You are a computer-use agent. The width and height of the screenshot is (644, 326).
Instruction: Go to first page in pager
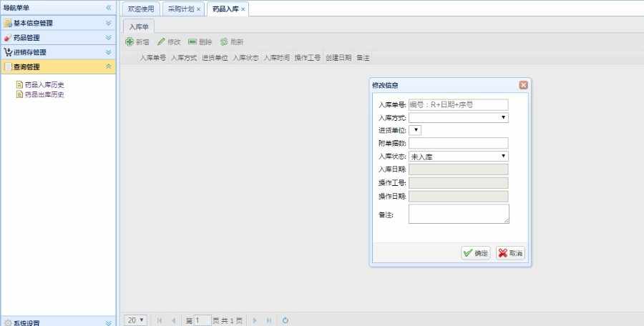[x=160, y=320]
